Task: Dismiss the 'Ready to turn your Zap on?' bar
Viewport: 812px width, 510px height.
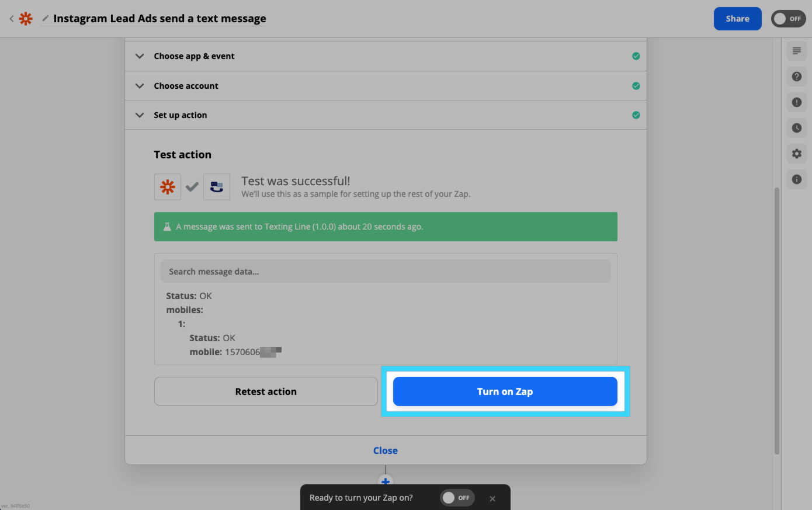Action: [x=492, y=498]
